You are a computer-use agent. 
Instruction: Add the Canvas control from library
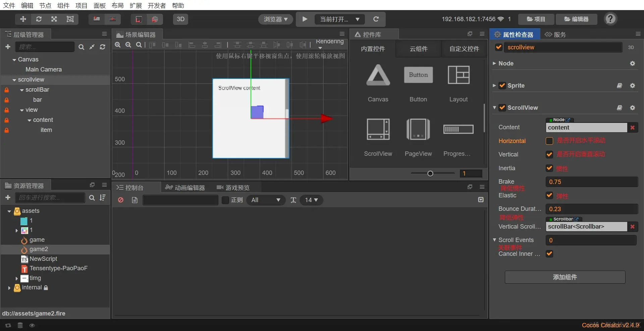tap(378, 83)
